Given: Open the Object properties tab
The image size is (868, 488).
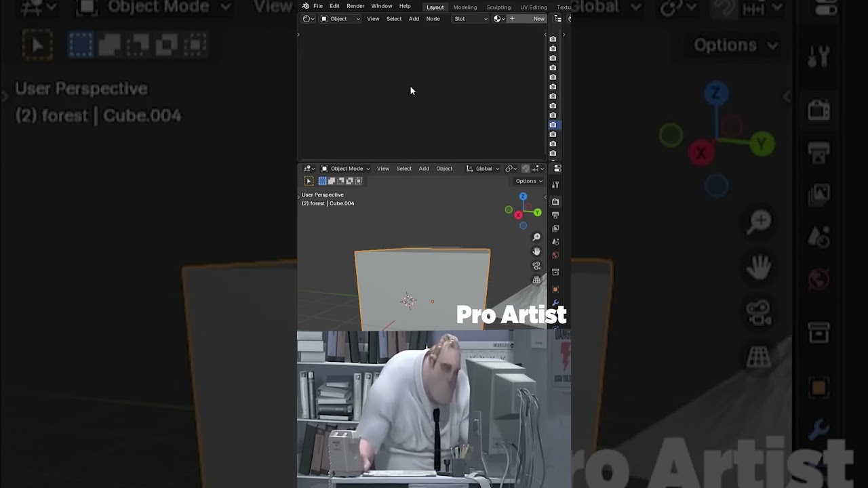Looking at the screenshot, I should (x=555, y=289).
